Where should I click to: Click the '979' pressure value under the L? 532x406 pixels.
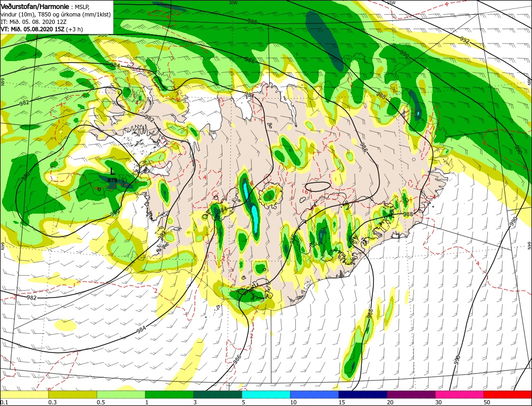click(x=112, y=180)
